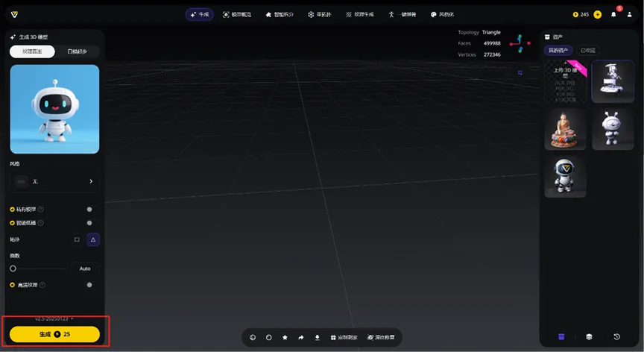Click the 资产 assets panel header icon
The image size is (644, 352).
click(547, 37)
